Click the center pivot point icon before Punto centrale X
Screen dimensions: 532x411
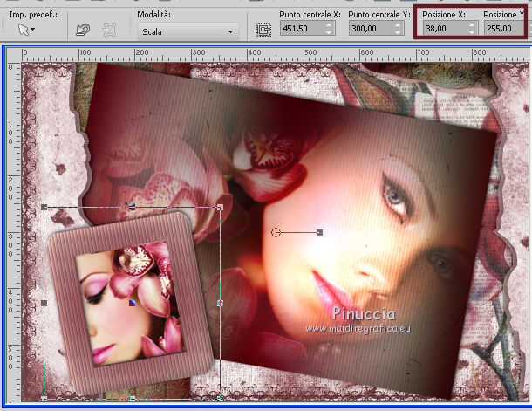point(264,30)
